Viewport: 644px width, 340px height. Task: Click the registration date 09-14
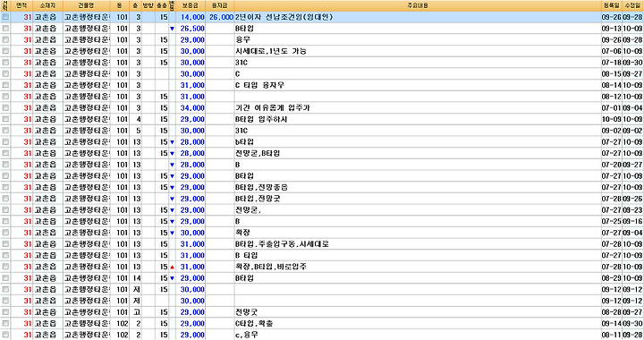coord(611,324)
